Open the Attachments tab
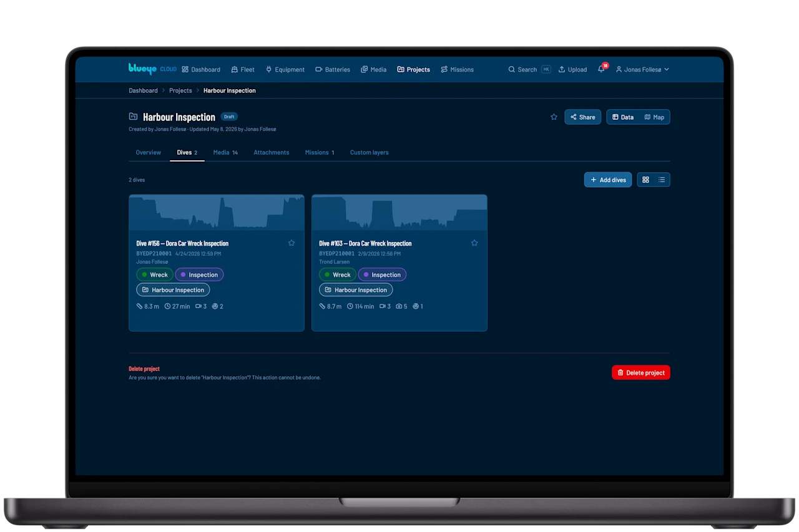The height and width of the screenshot is (532, 799). tap(271, 152)
